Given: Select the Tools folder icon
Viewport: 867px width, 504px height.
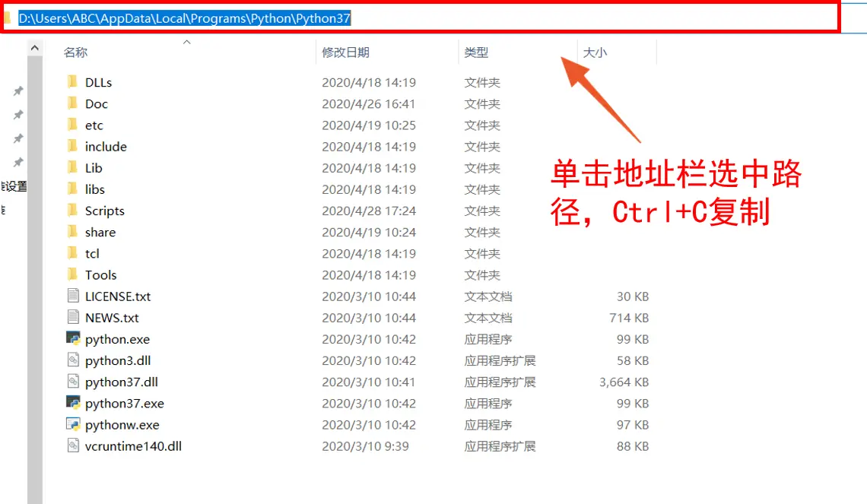Looking at the screenshot, I should [x=72, y=274].
